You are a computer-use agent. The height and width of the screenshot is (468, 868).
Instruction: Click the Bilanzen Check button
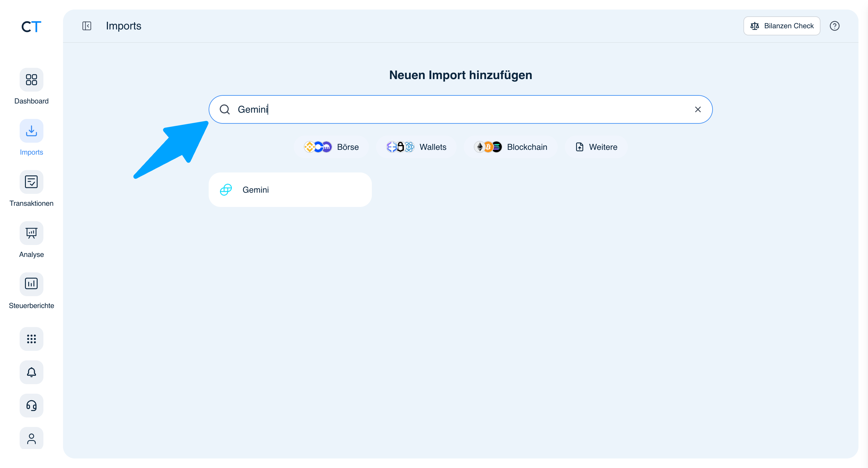[x=782, y=26]
